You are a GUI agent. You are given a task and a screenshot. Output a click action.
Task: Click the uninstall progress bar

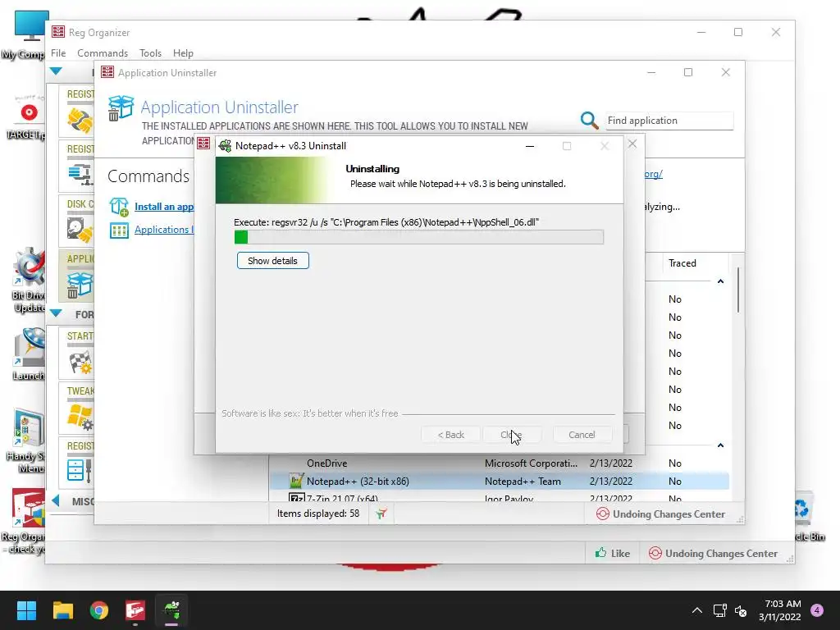[x=419, y=237]
